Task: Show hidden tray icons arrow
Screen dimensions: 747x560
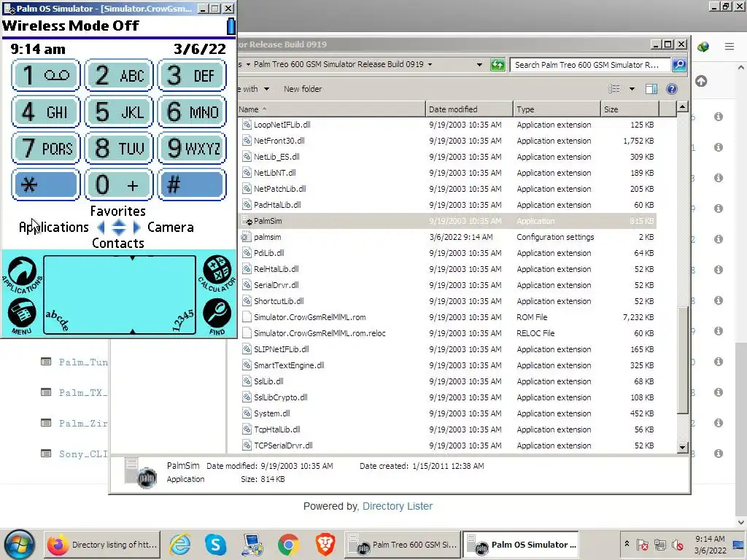Action: pos(627,544)
